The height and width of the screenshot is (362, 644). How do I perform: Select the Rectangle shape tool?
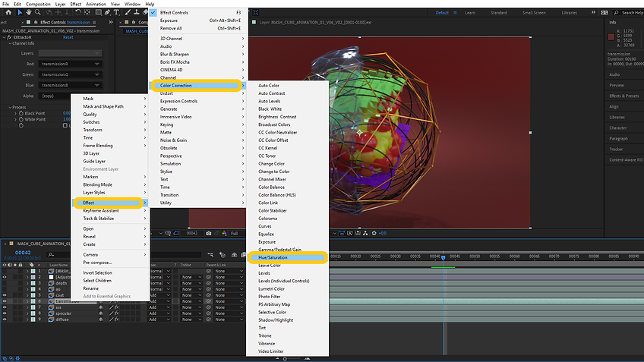[99, 12]
